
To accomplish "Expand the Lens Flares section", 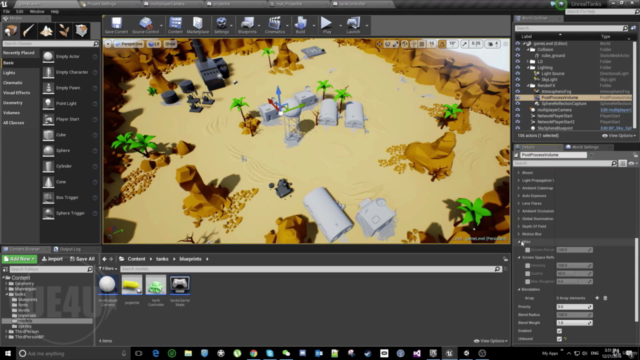I will pyautogui.click(x=519, y=203).
